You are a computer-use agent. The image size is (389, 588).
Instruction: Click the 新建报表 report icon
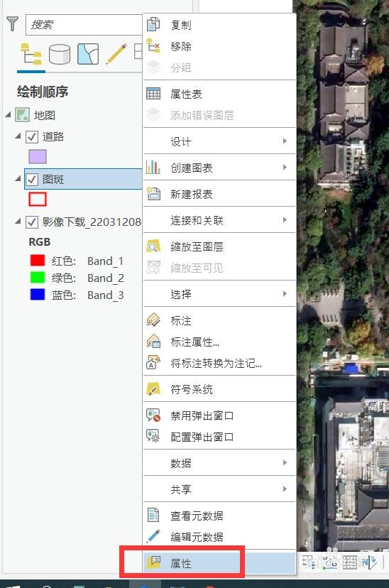pos(153,193)
